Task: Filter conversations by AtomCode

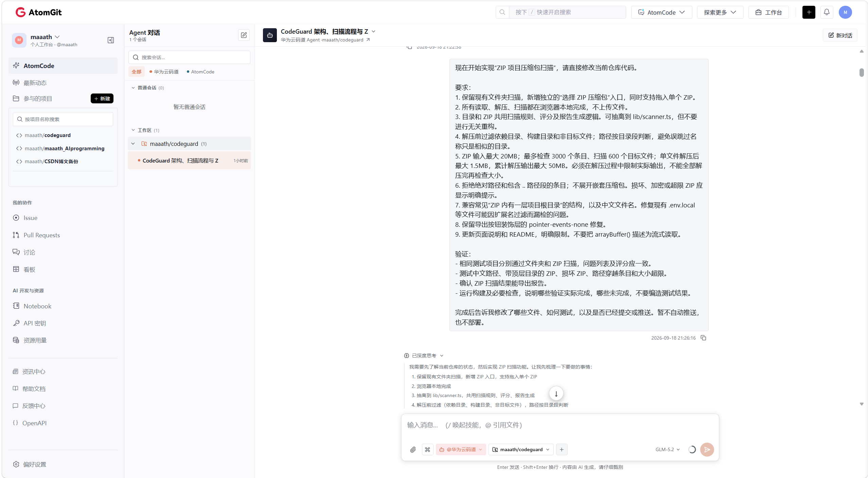Action: coord(200,72)
